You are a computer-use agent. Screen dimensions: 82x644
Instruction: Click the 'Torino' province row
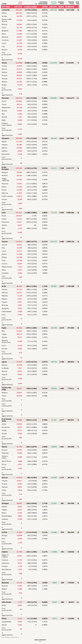pos(40,101)
